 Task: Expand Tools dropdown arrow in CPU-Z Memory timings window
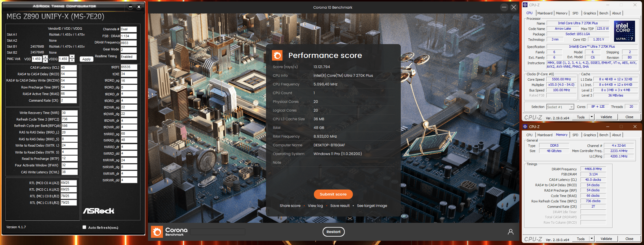pyautogui.click(x=592, y=239)
